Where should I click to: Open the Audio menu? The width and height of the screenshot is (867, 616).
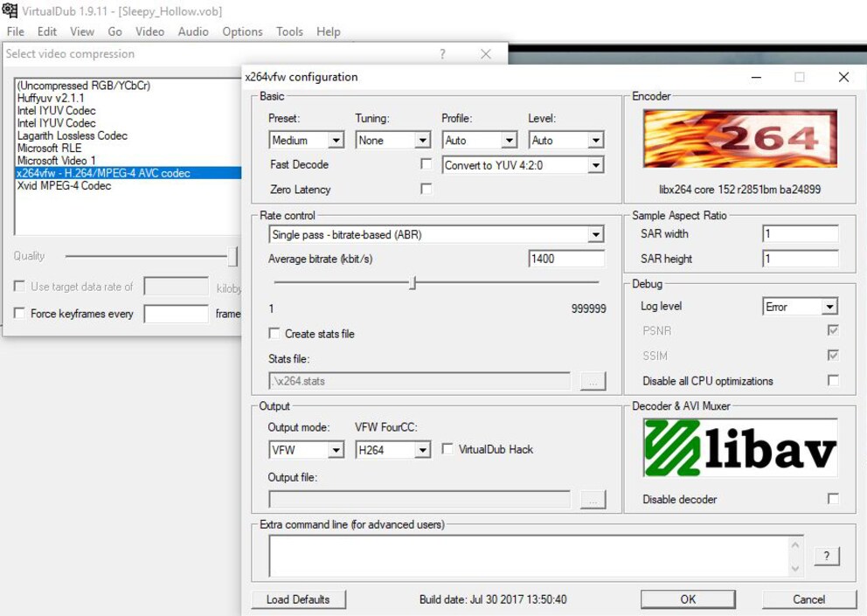coord(193,31)
